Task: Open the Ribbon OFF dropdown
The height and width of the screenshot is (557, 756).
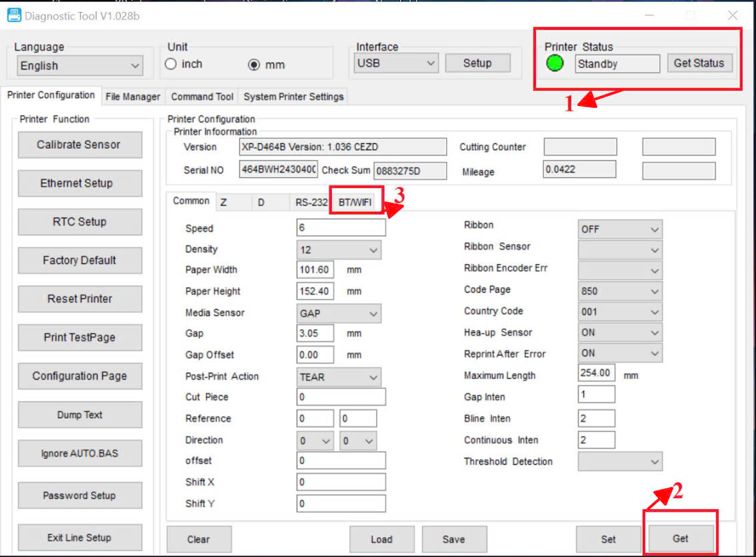Action: [620, 229]
